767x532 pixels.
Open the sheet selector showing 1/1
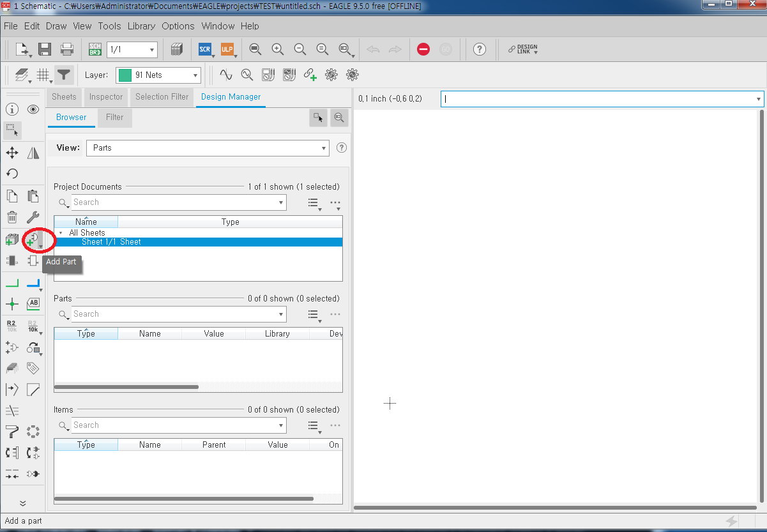point(132,49)
